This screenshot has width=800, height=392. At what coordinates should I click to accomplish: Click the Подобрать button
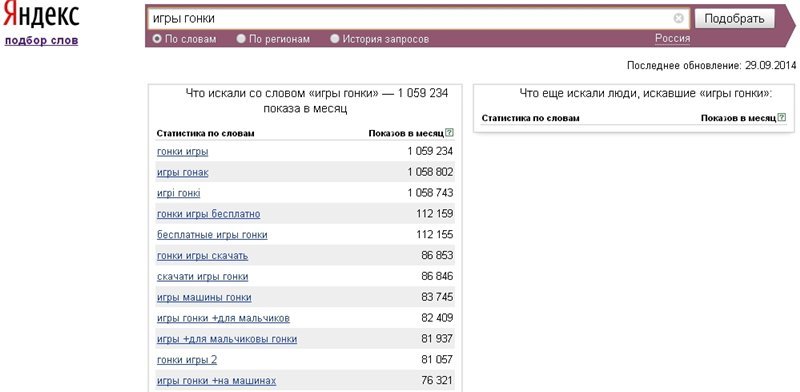[734, 19]
